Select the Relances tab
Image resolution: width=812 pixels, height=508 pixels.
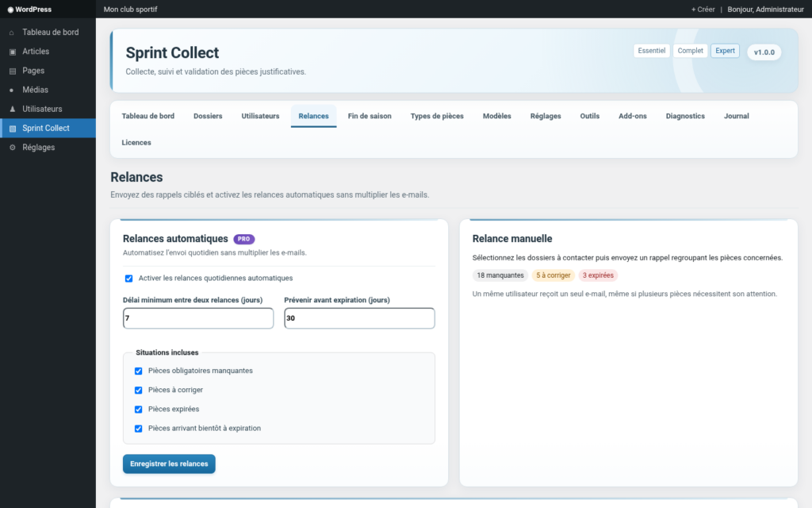313,116
